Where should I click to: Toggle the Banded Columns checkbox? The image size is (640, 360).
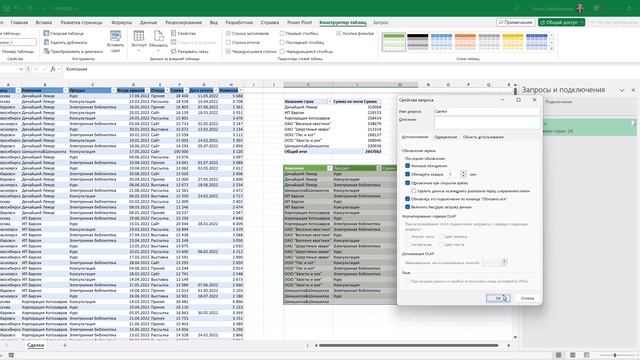[282, 51]
